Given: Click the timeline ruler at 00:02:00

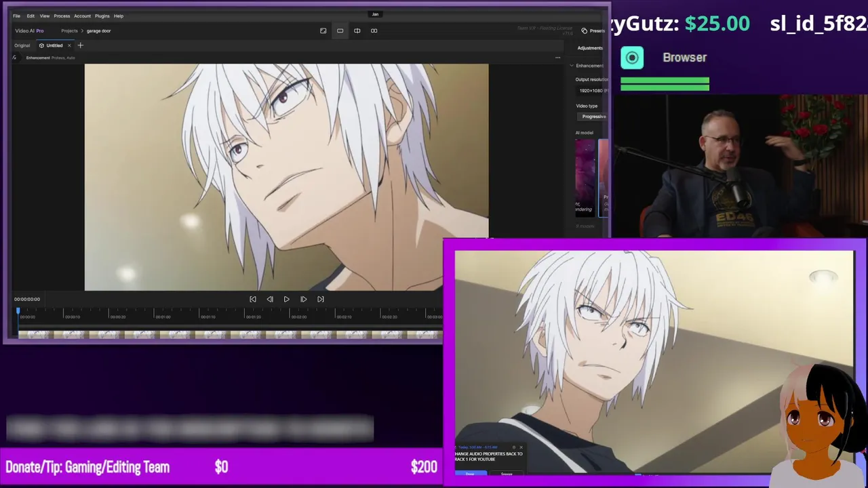Looking at the screenshot, I should pyautogui.click(x=299, y=317).
